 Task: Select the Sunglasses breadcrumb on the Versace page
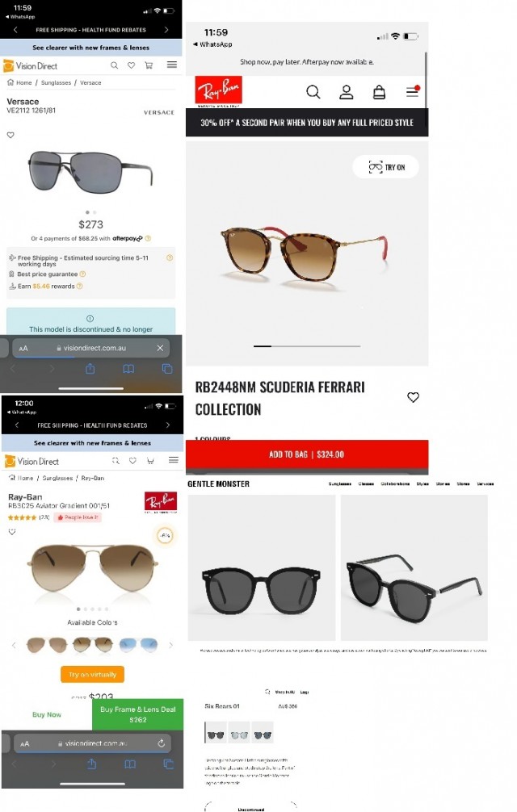point(56,82)
